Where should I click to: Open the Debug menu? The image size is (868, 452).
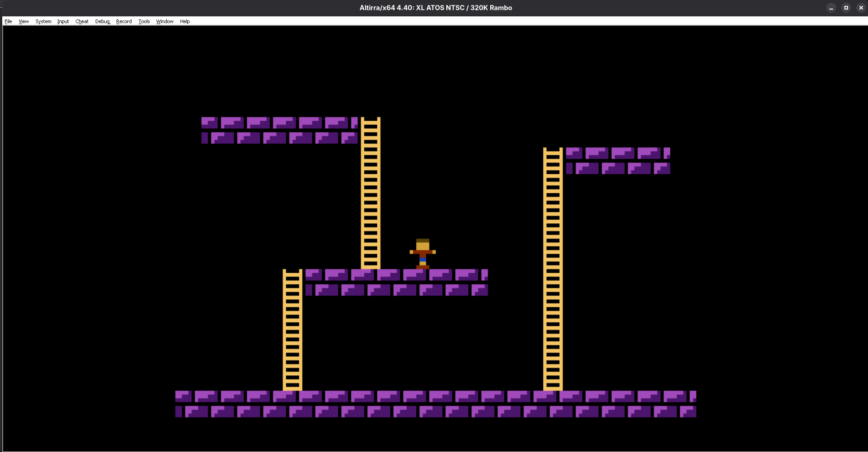pos(102,21)
